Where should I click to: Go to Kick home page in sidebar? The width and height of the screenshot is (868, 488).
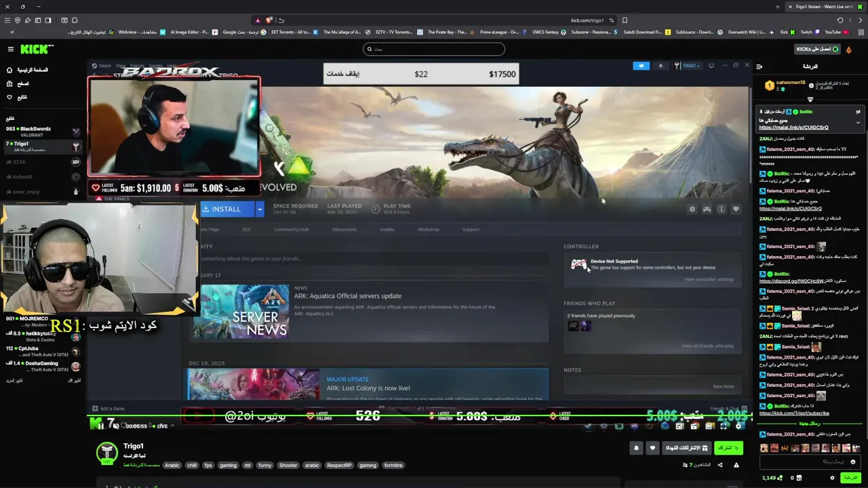tap(28, 70)
